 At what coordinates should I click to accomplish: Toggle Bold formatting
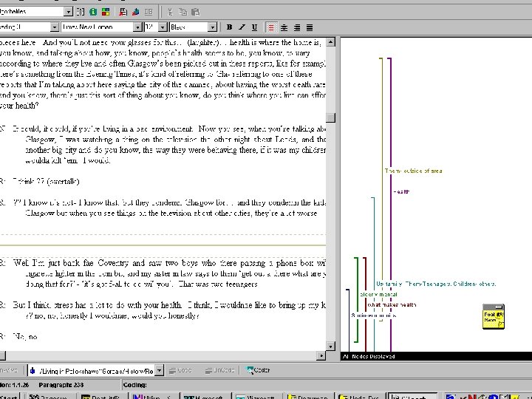pyautogui.click(x=229, y=27)
